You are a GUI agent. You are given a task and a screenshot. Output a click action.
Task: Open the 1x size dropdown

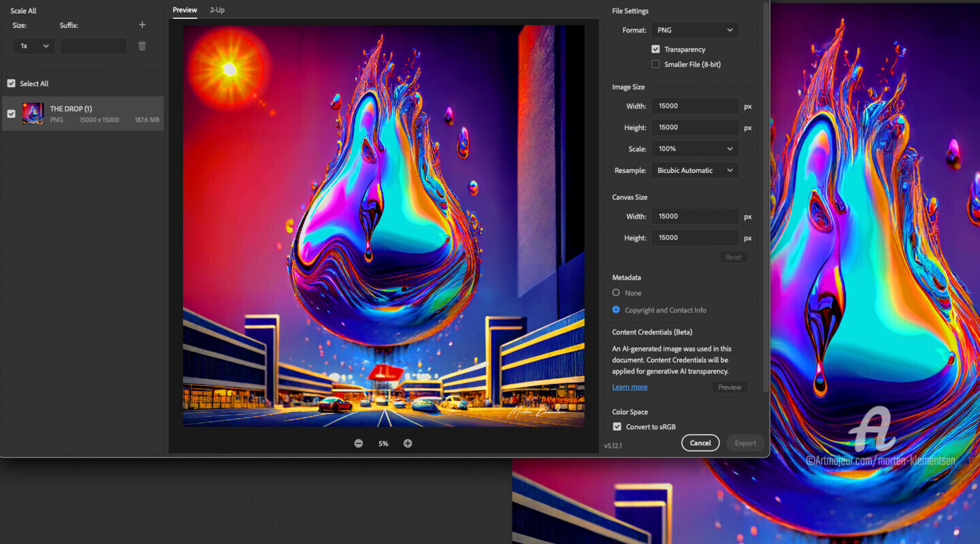pyautogui.click(x=34, y=46)
